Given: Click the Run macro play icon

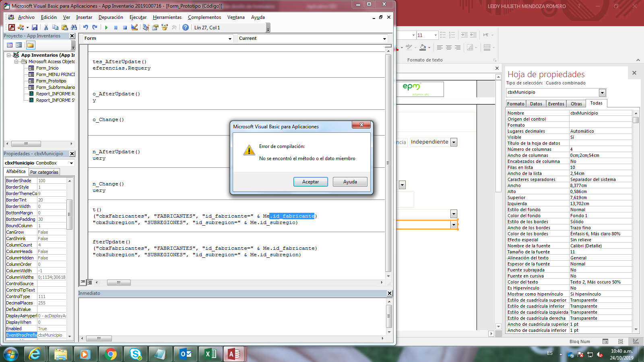Looking at the screenshot, I should click(x=106, y=27).
